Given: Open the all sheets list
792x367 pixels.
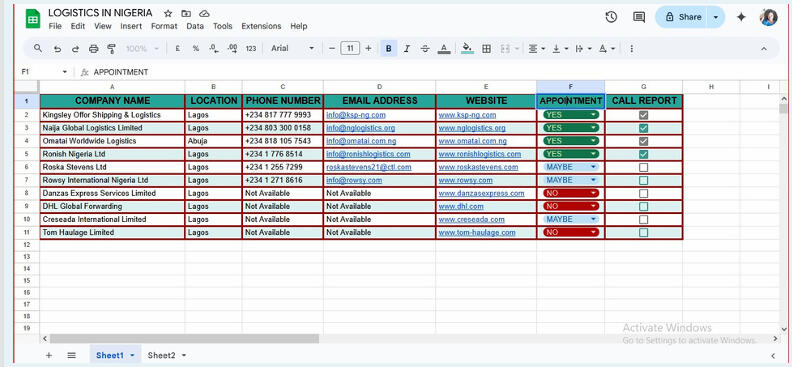Looking at the screenshot, I should (x=71, y=355).
